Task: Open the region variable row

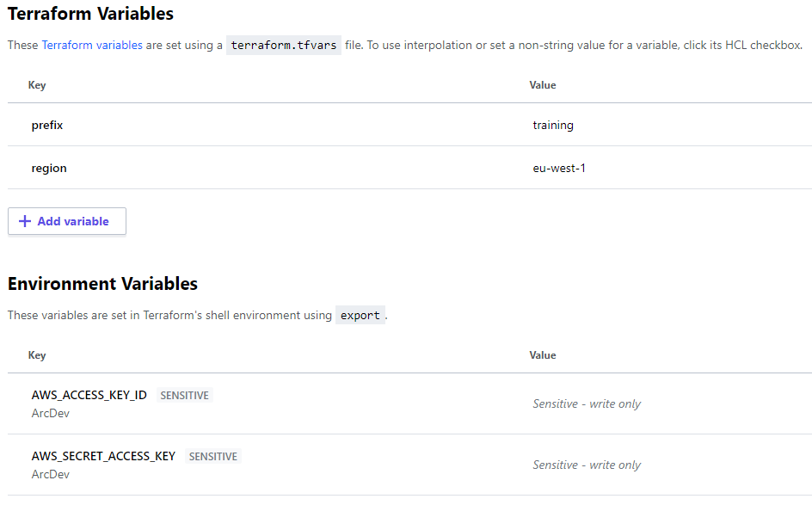Action: coord(49,168)
